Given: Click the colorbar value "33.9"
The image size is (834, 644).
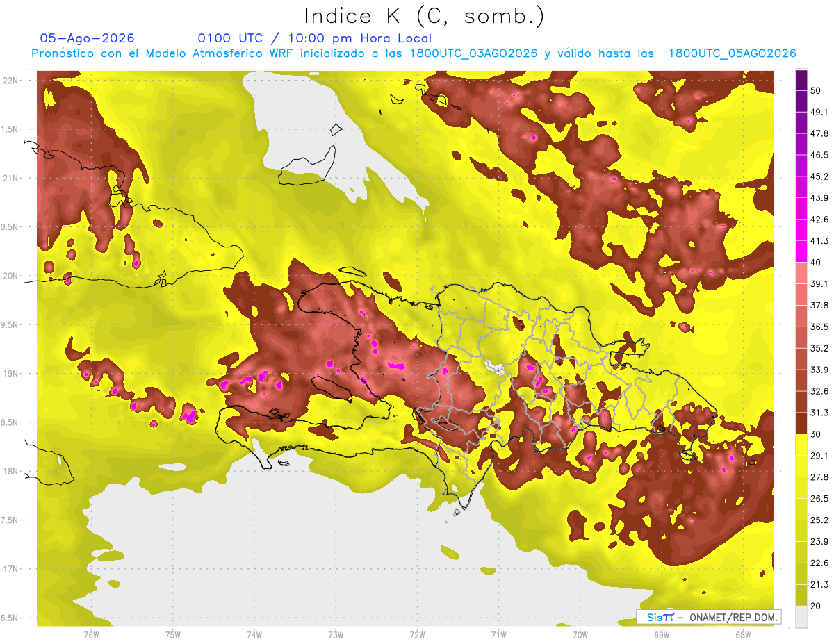Looking at the screenshot, I should pos(819,370).
